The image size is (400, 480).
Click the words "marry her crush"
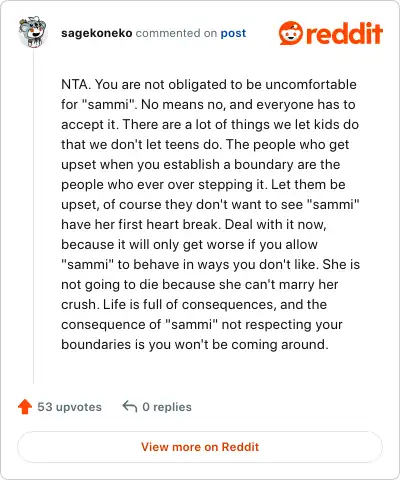pos(200,294)
